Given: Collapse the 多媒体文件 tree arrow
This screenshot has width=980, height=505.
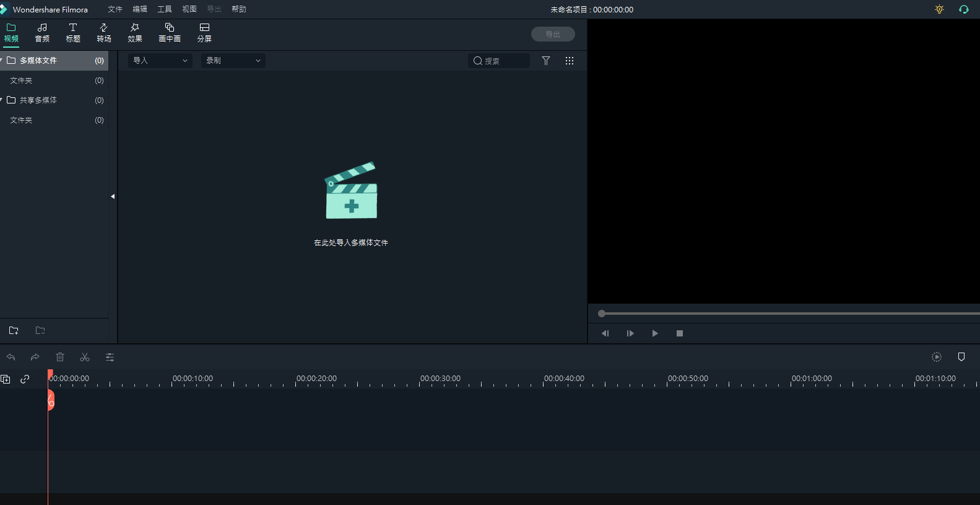Looking at the screenshot, I should point(2,60).
